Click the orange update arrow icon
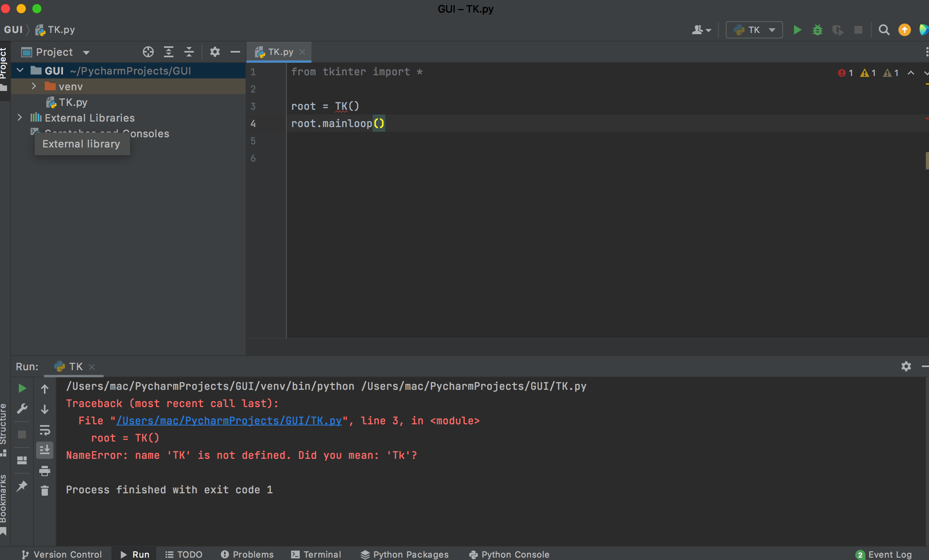 click(x=904, y=30)
